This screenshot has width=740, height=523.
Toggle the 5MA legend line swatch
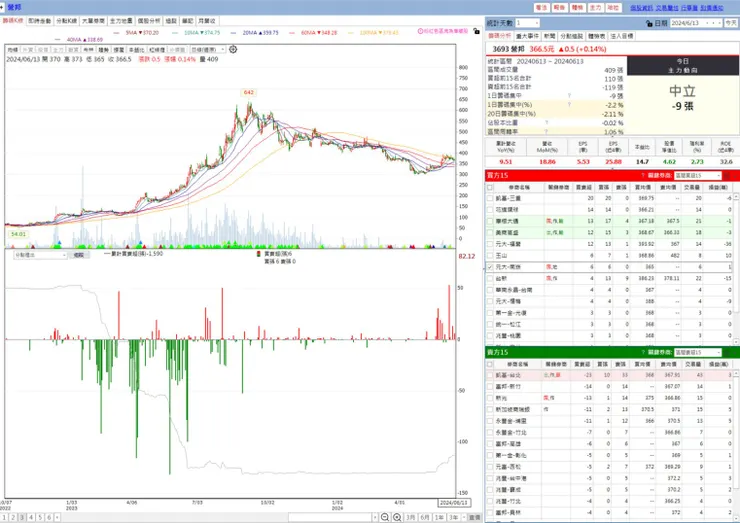[x=117, y=33]
